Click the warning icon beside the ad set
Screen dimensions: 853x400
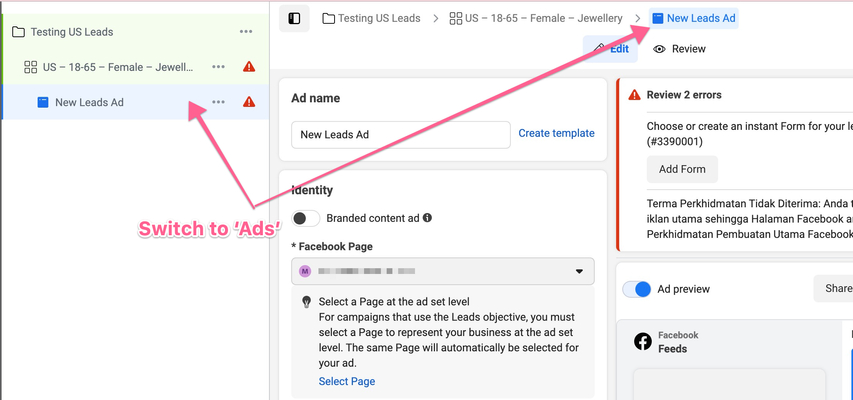[x=249, y=67]
